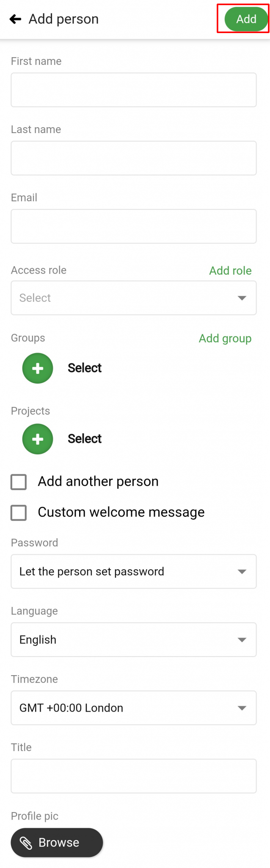Screen dimensions: 270x868
Task: Click Browse to choose a profile pic
Action: [57, 843]
